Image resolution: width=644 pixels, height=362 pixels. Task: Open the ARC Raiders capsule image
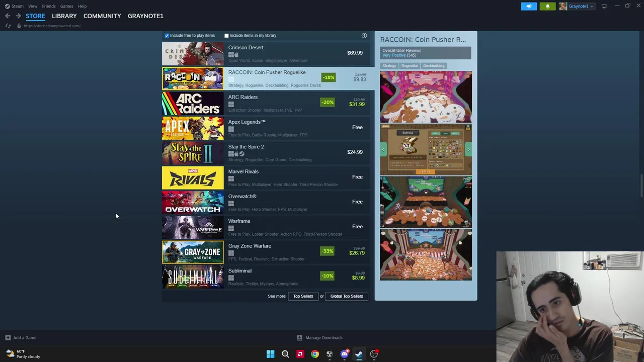pos(193,104)
